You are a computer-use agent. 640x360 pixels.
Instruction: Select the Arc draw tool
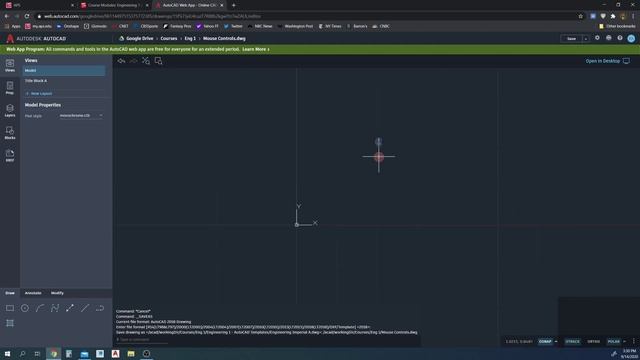point(40,308)
